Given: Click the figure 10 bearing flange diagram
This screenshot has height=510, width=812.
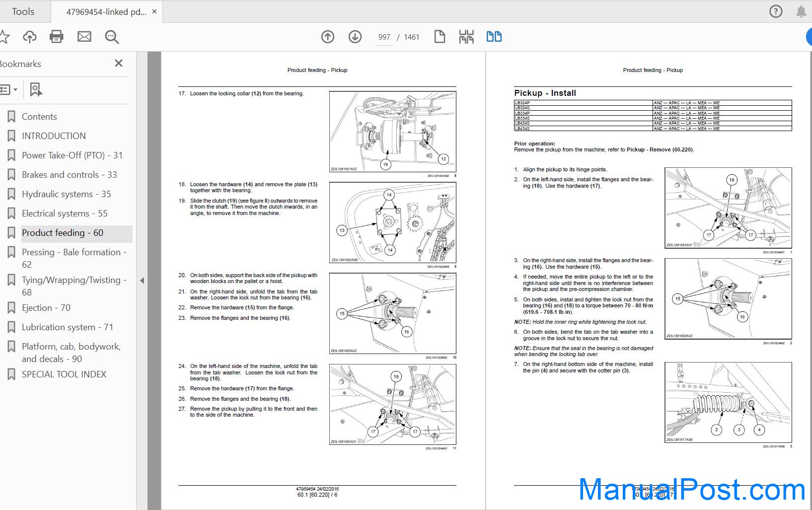Looking at the screenshot, I should coord(393,313).
